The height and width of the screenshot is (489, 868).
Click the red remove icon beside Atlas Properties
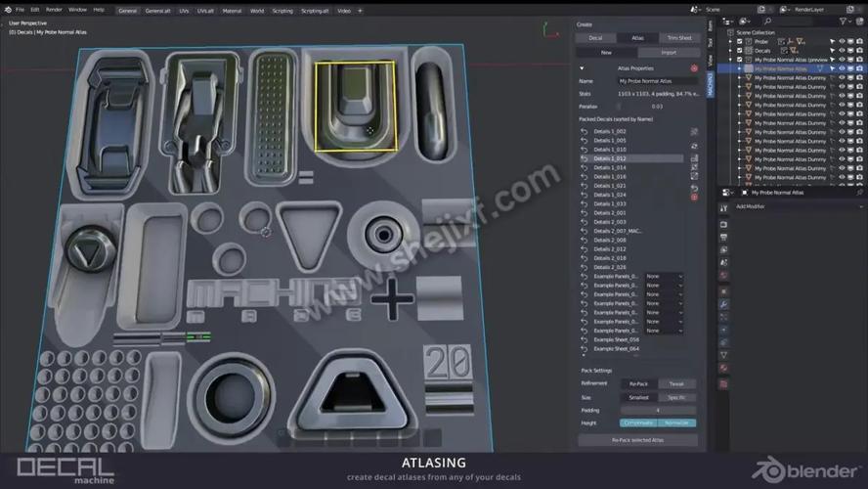pos(694,68)
